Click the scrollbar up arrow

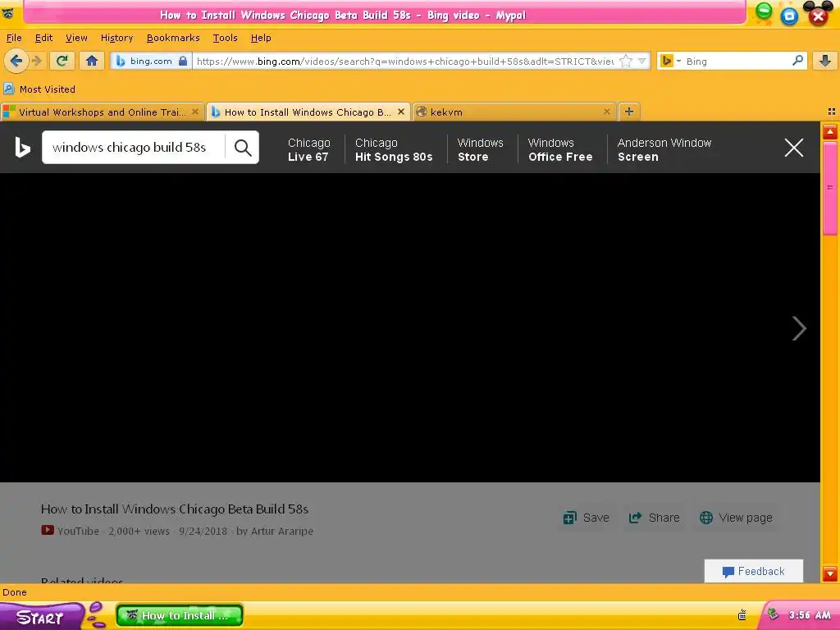coord(830,132)
